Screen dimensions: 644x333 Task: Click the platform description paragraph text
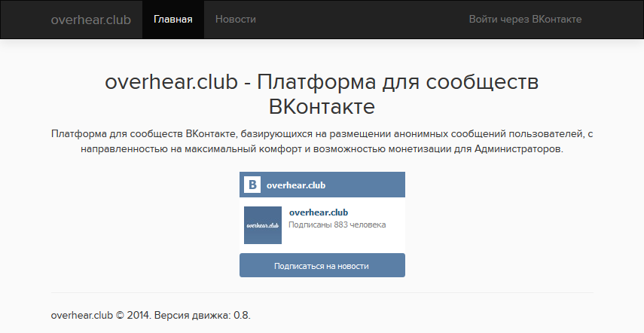322,141
